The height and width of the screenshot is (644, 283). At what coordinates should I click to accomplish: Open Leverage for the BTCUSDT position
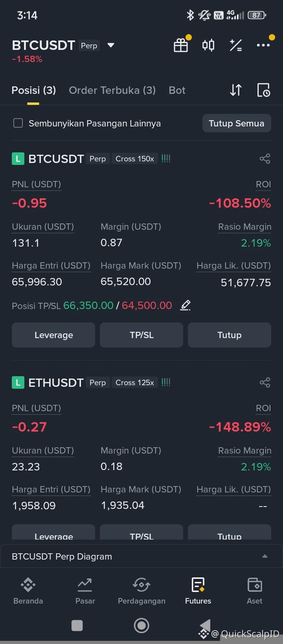[x=53, y=335]
